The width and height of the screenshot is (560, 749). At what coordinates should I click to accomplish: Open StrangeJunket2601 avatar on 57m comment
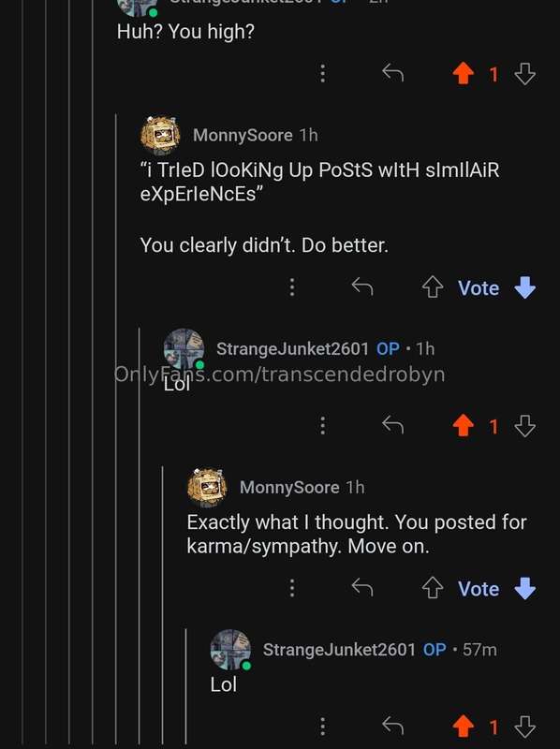230,650
